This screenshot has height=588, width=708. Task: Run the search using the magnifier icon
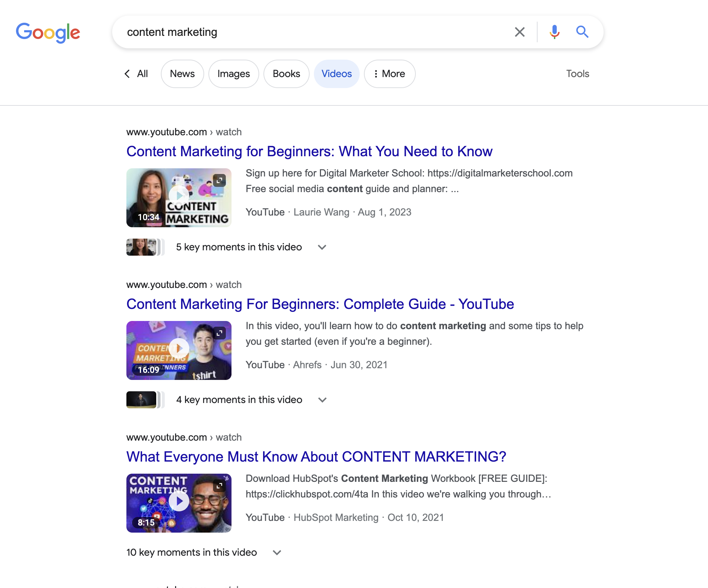(582, 32)
